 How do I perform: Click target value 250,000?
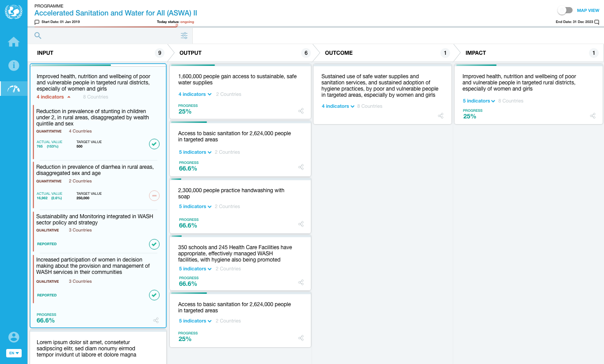pos(83,198)
